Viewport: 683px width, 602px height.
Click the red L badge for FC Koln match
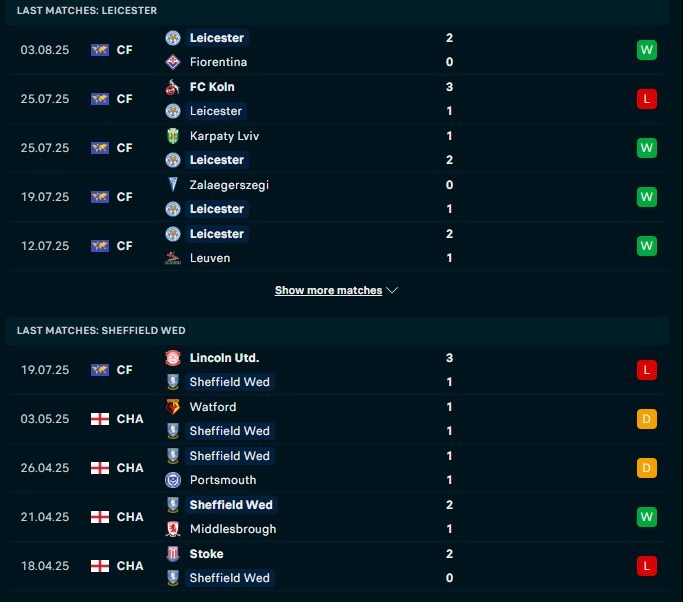(x=646, y=99)
